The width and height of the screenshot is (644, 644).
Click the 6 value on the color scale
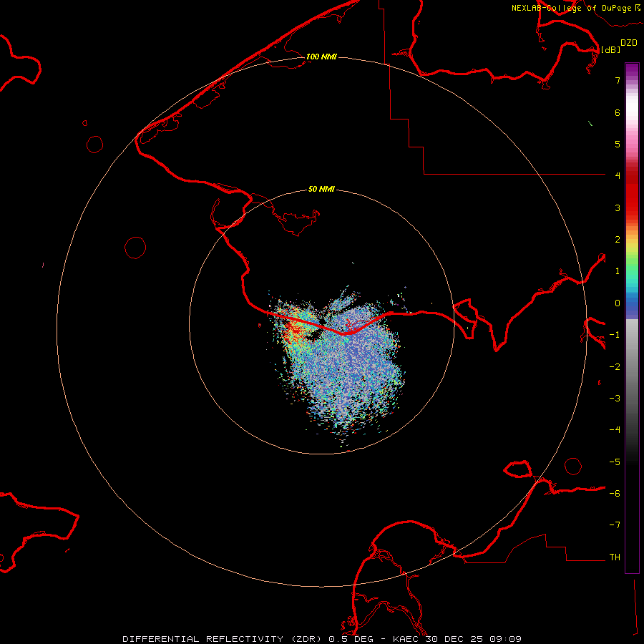618,112
